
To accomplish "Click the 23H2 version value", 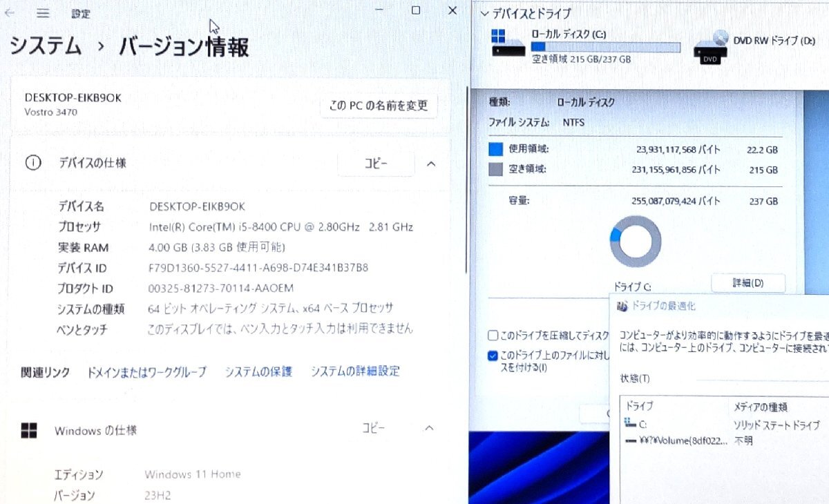I will pyautogui.click(x=158, y=495).
